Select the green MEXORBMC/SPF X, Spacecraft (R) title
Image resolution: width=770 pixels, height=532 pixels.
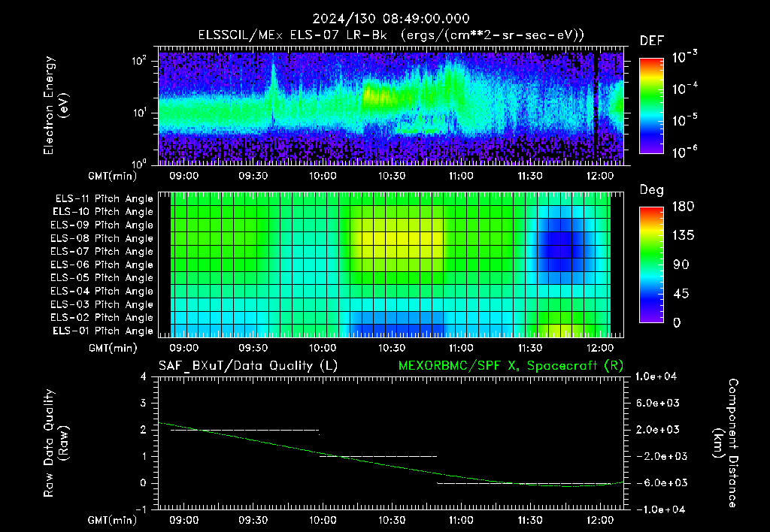[511, 366]
